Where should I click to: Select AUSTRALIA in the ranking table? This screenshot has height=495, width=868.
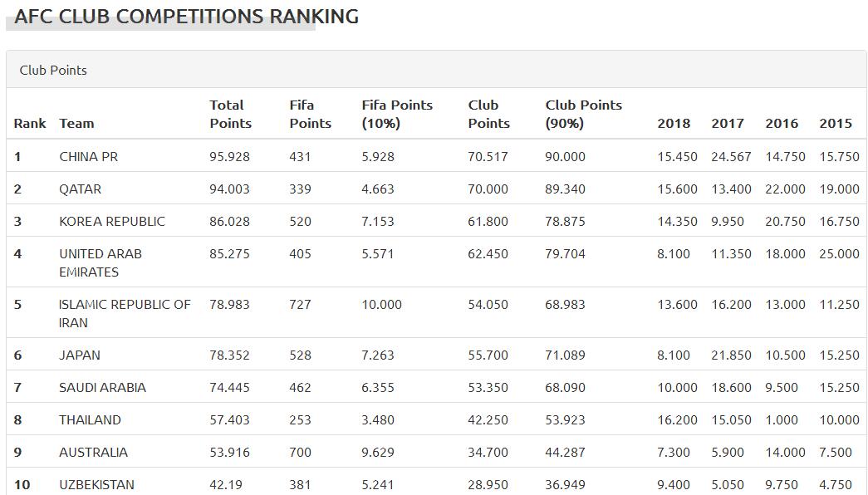point(93,452)
